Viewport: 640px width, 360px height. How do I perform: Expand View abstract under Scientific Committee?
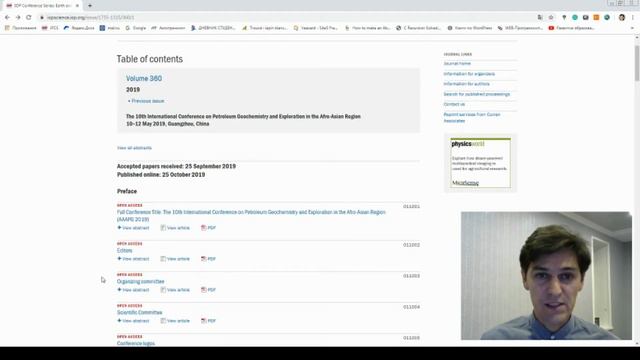pyautogui.click(x=133, y=321)
